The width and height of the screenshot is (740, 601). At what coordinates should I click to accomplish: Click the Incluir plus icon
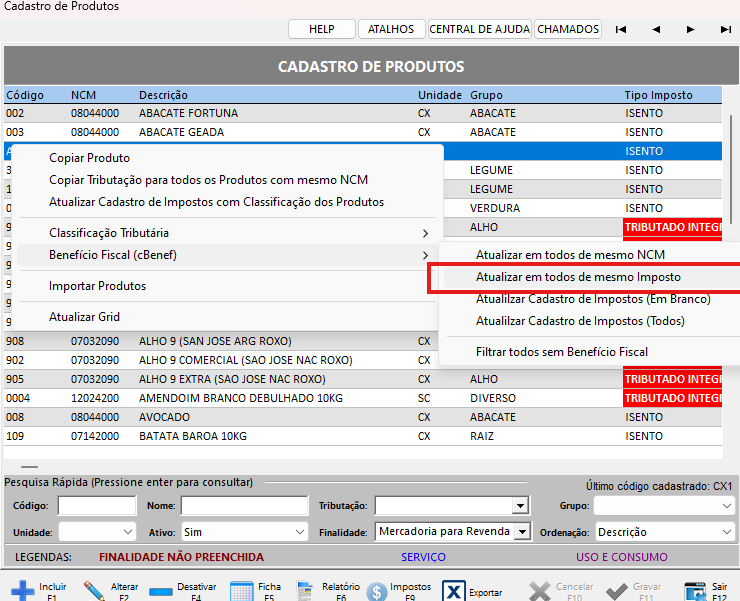coord(21,590)
